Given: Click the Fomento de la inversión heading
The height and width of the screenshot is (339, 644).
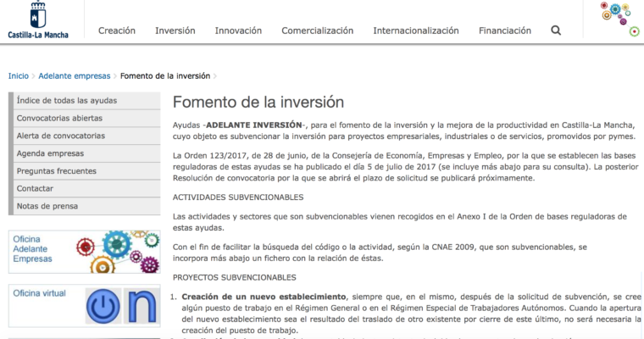Looking at the screenshot, I should 258,102.
